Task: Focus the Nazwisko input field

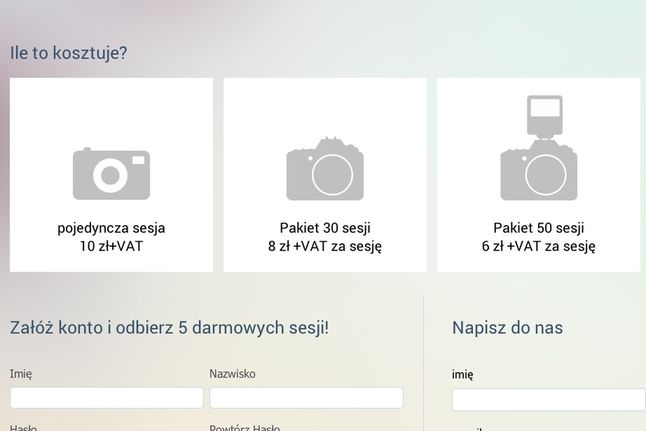Action: coord(306,398)
